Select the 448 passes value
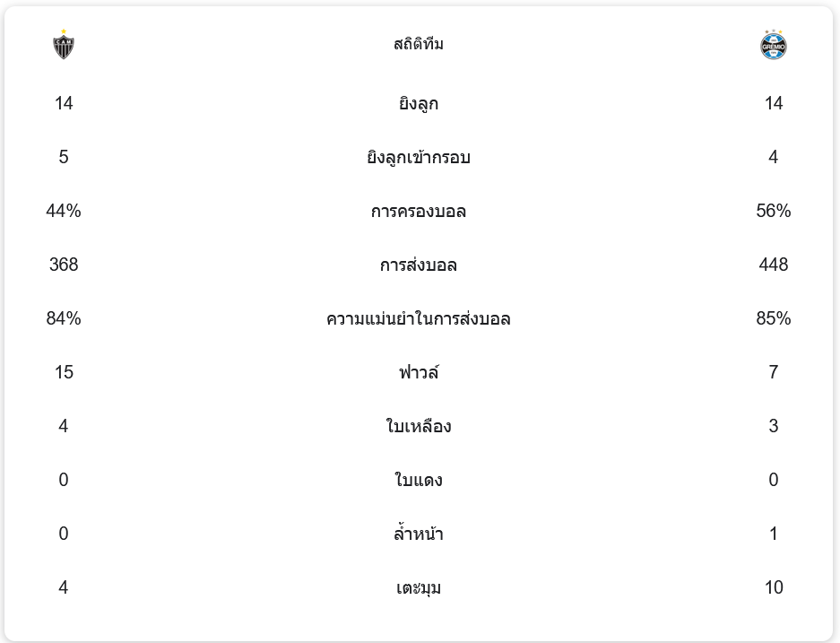This screenshot has width=840, height=643. point(774,265)
